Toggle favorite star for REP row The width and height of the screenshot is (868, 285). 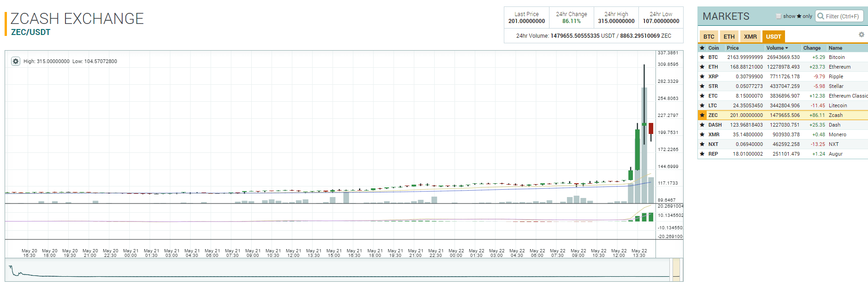coord(702,154)
